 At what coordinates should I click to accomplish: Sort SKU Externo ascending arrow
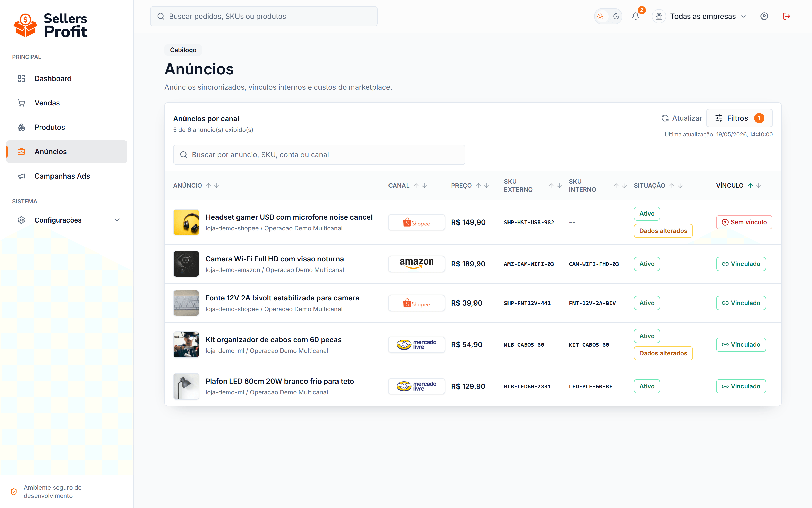551,185
